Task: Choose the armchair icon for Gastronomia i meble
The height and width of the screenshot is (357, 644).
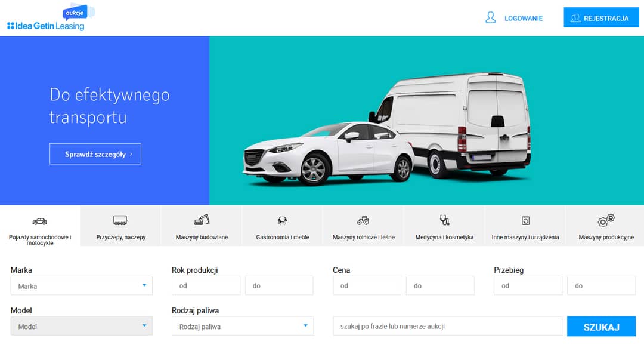Action: coord(283,221)
